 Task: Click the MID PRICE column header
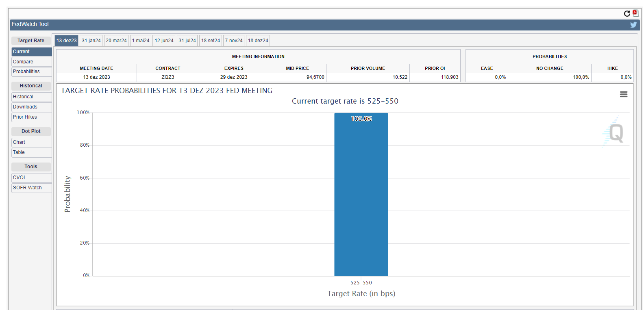coord(298,68)
